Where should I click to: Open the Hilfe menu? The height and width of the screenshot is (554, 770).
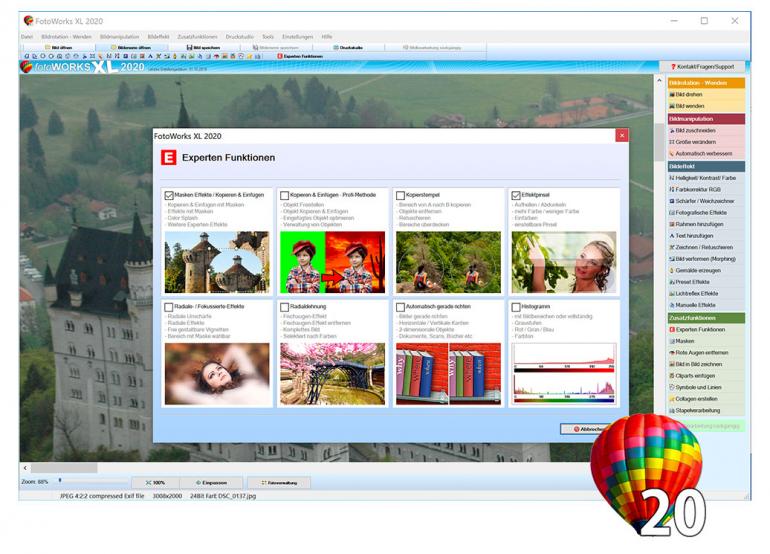[x=327, y=37]
